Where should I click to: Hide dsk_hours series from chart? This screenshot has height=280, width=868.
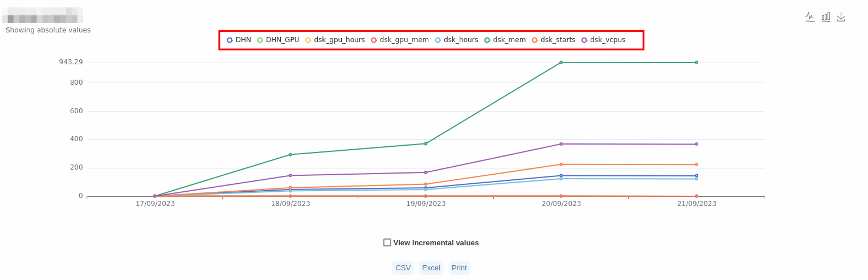tap(457, 40)
